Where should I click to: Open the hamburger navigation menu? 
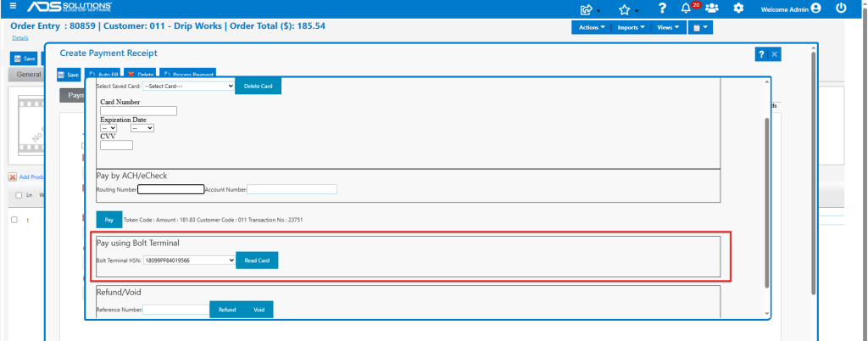coord(14,7)
